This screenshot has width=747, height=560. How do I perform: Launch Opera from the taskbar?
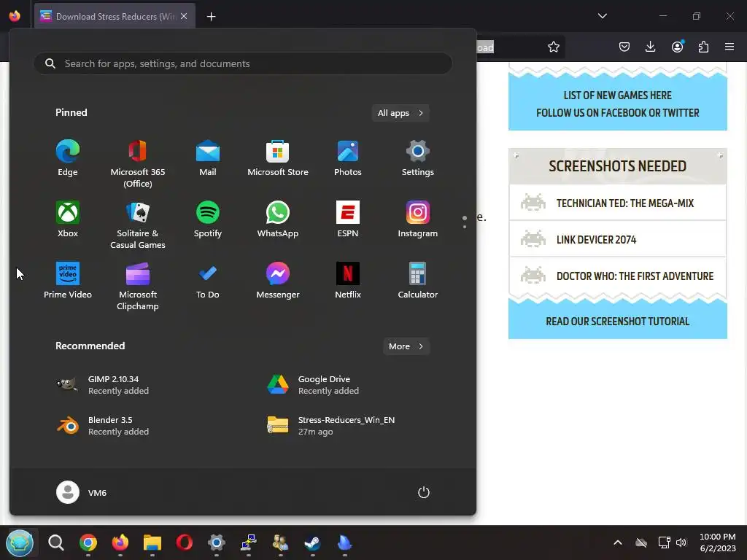(x=185, y=542)
